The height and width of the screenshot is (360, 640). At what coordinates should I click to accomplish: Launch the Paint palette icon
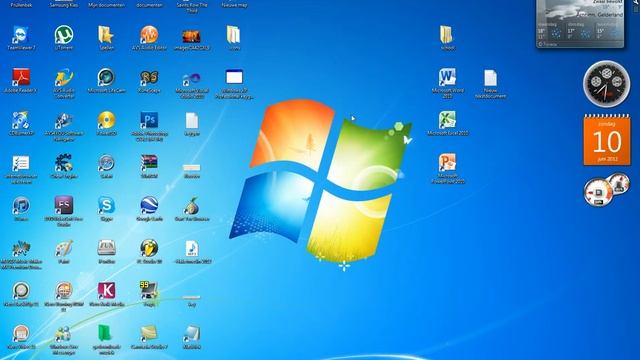coord(64,248)
